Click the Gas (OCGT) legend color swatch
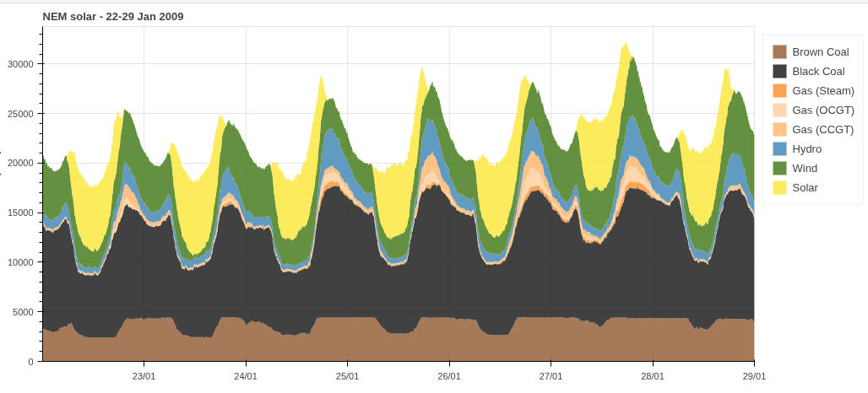 point(779,110)
